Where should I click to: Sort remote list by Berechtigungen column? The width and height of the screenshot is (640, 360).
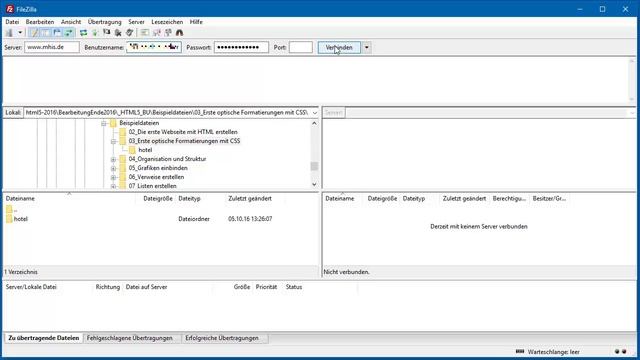509,198
